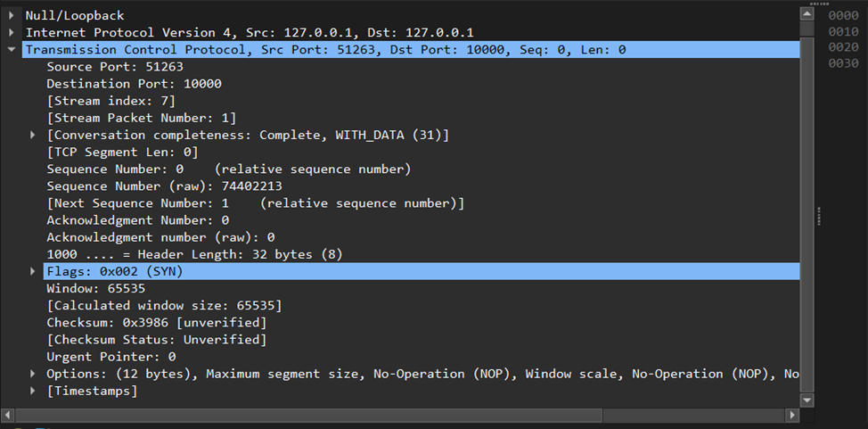Select the Window: 65535 field

[95, 288]
